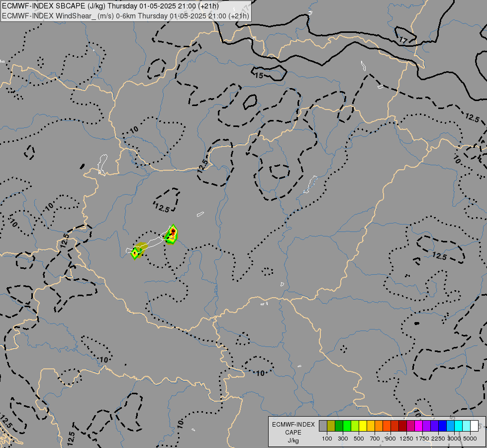Click the legend value 1250
Viewport: 487px width, 448px height.
406,439
